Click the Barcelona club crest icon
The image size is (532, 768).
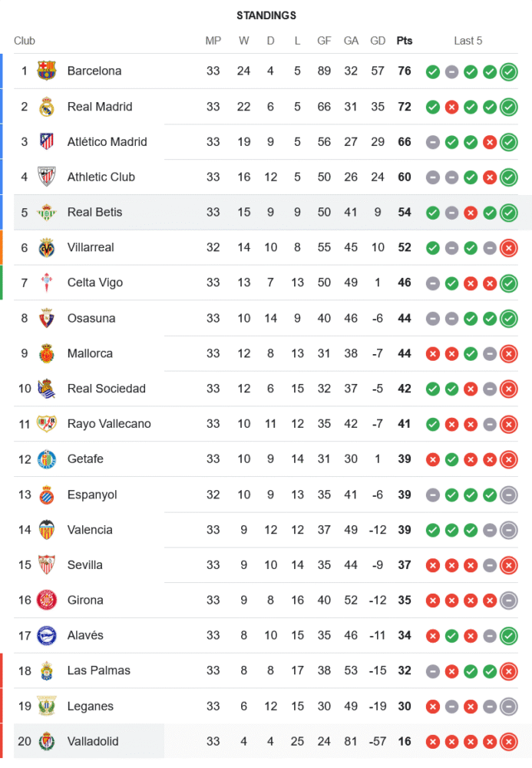pos(47,71)
